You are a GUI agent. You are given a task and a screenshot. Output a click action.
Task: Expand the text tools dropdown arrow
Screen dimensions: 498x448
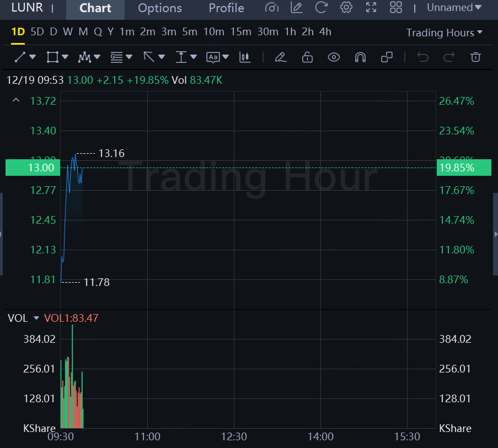click(x=226, y=57)
